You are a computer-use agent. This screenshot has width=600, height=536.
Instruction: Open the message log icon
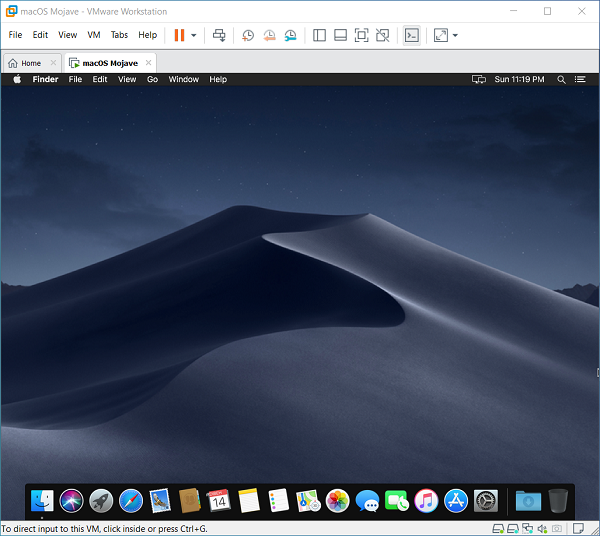click(578, 528)
